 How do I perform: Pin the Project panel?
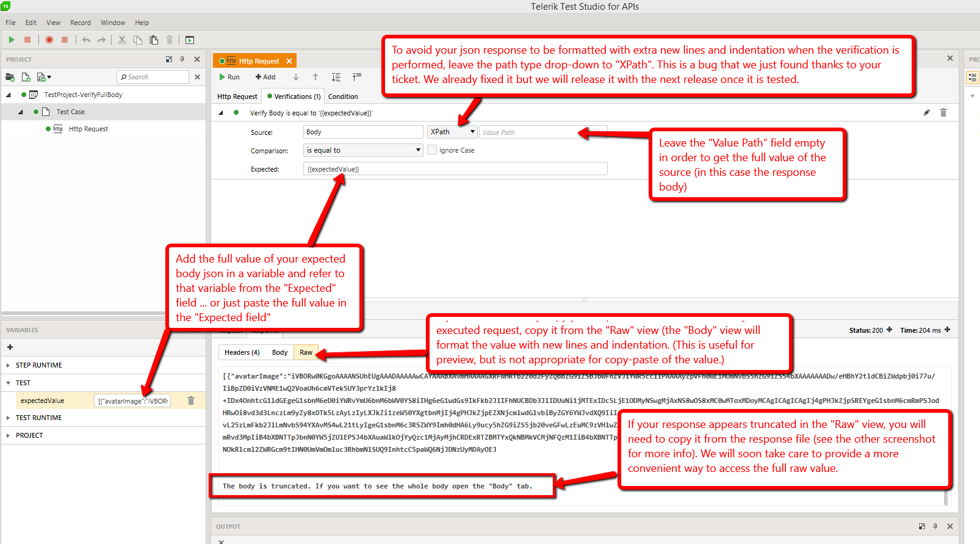(182, 59)
